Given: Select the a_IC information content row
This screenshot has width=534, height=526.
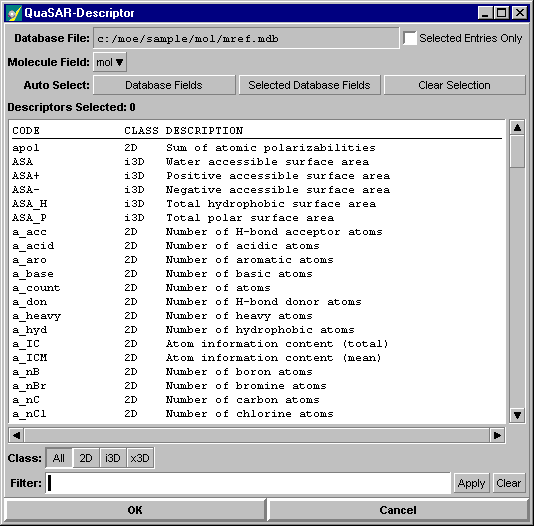Looking at the screenshot, I should click(x=257, y=344).
